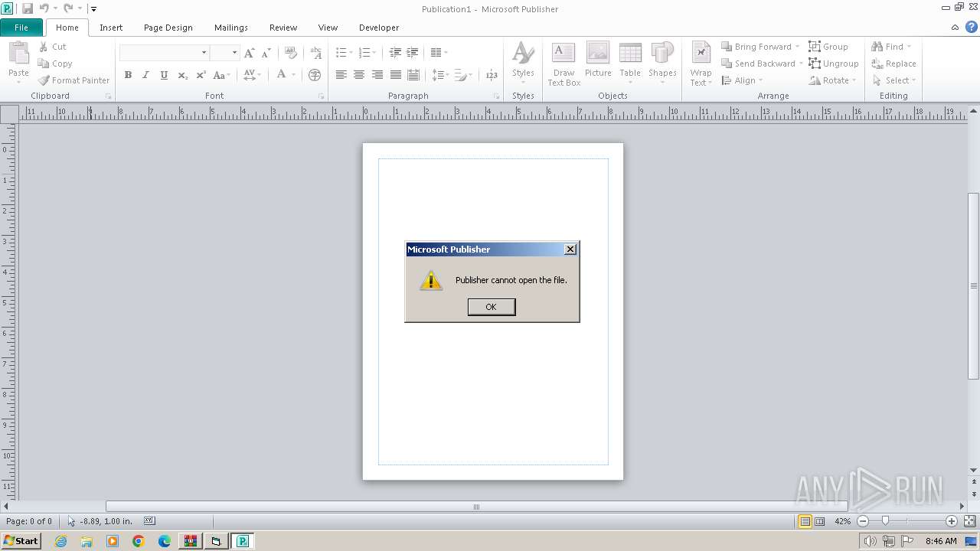The image size is (980, 551).
Task: Click the vertical scrollbar thumb
Action: (974, 285)
